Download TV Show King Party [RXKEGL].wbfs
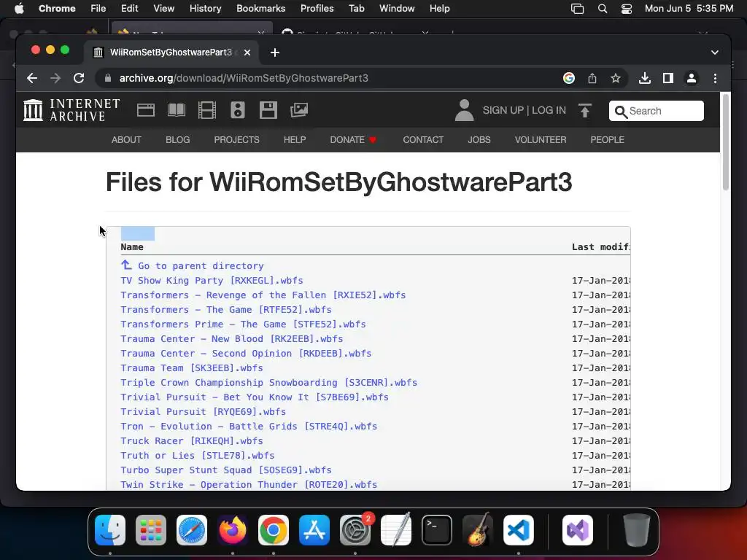This screenshot has height=560, width=747. coord(212,281)
